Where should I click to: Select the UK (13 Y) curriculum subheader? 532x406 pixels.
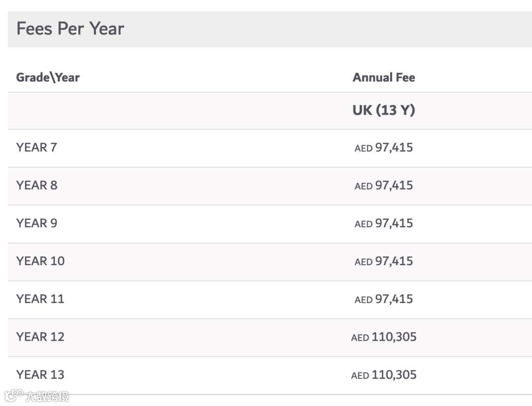[x=384, y=110]
